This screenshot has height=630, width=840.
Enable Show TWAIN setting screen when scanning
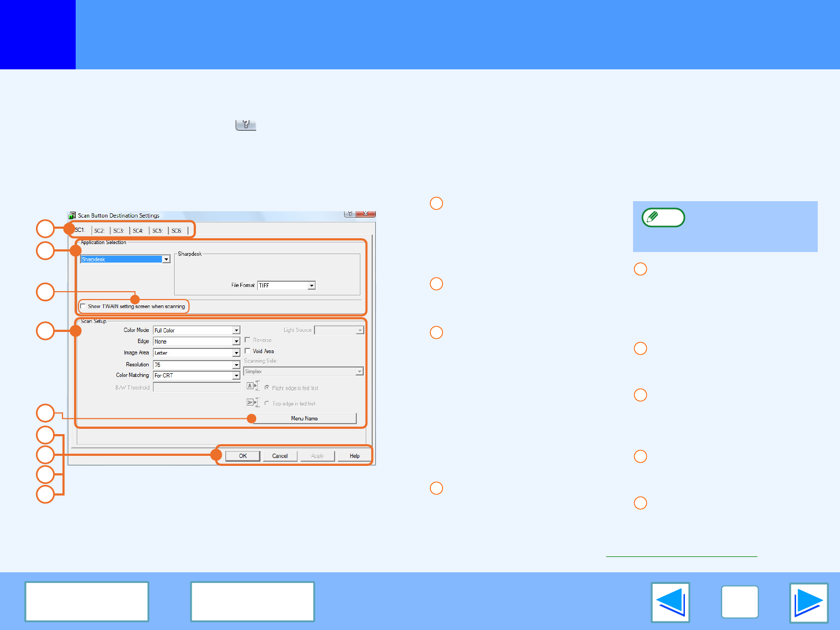(x=83, y=306)
